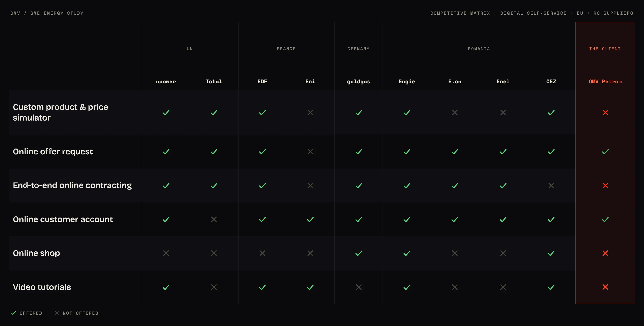This screenshot has width=644, height=326.
Task: Select the 'Custom product & price simulator' row label
Action: click(61, 112)
